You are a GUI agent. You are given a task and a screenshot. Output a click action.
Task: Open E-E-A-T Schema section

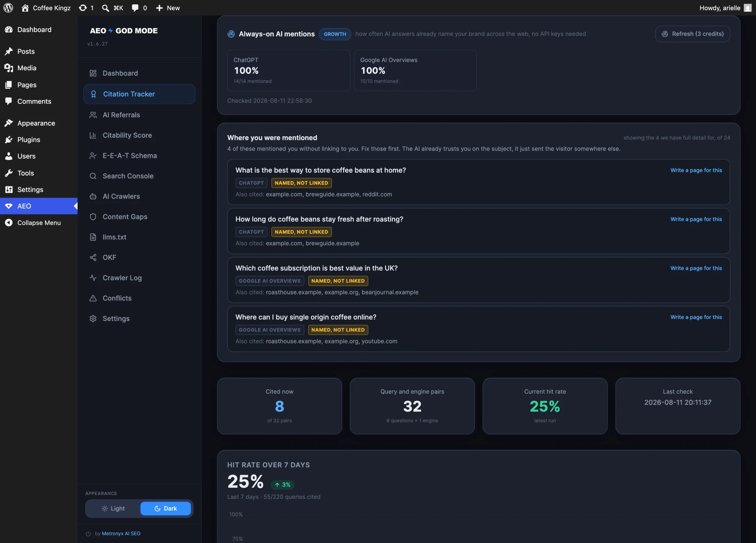point(139,155)
